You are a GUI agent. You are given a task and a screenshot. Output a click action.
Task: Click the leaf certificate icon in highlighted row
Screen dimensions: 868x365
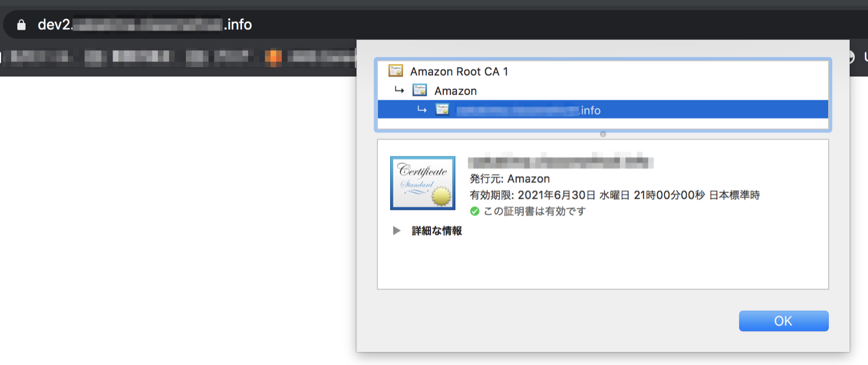coord(442,109)
